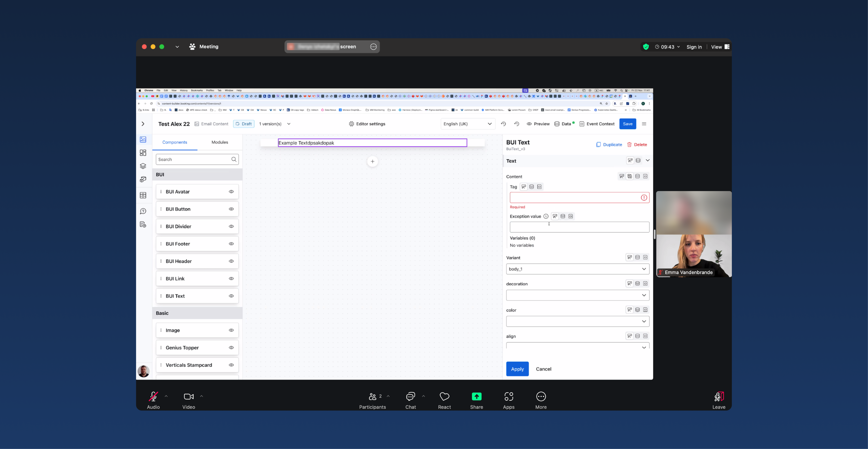Click Duplicate for the BUI Text component
Viewport: 868px width, 449px height.
[x=609, y=145]
